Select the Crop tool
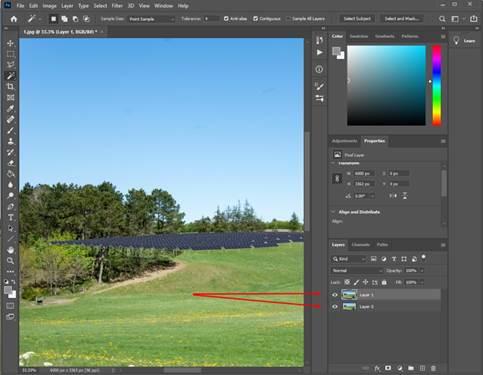 (10, 87)
